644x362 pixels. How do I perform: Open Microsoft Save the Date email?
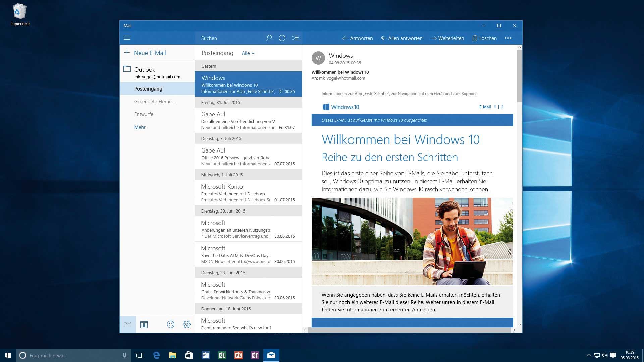(248, 254)
